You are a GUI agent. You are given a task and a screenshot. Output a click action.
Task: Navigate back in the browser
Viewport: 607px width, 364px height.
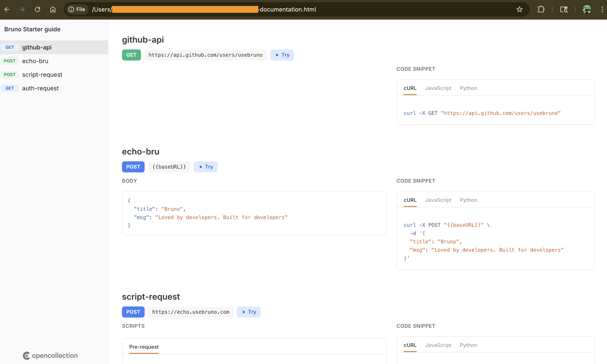coord(7,9)
